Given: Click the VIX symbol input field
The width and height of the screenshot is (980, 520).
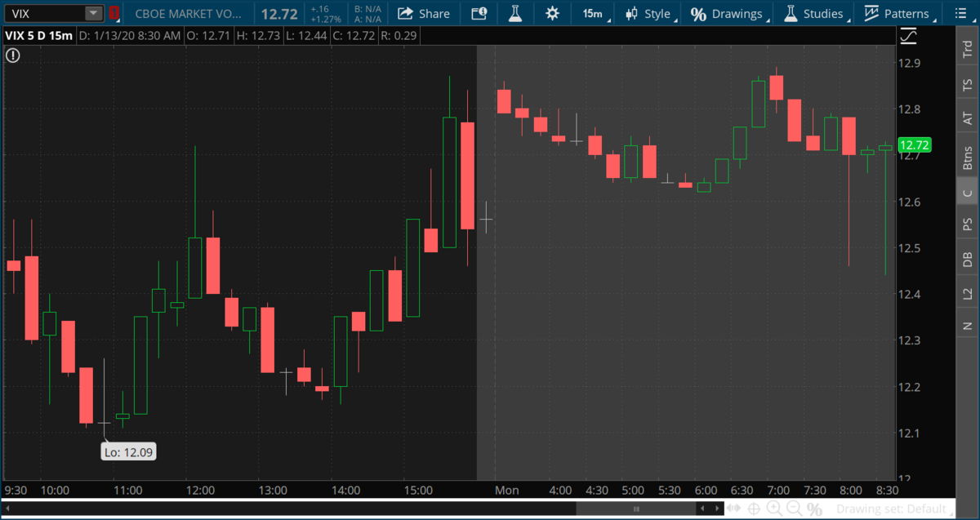Looking at the screenshot, I should (44, 13).
